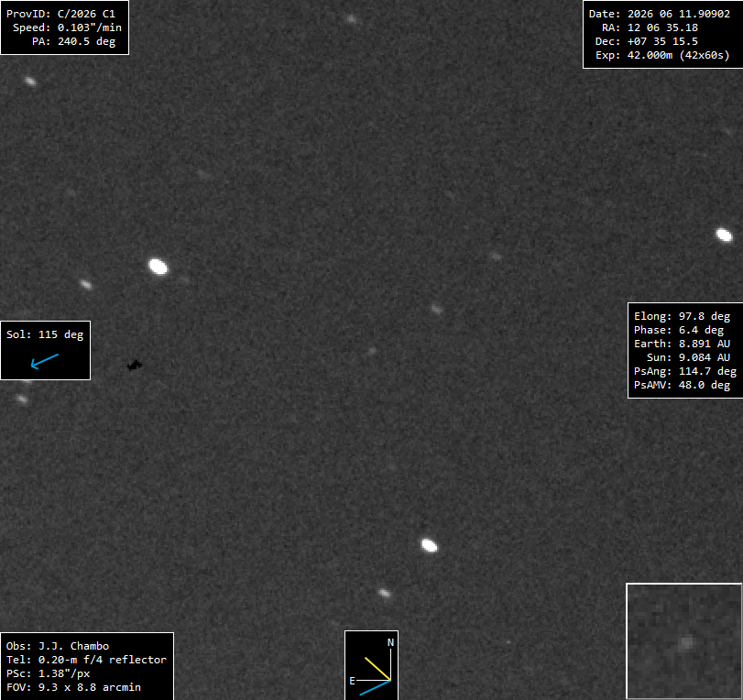This screenshot has width=743, height=700.
Task: Click the black cursor mark near the Sol box
Action: pos(135,366)
